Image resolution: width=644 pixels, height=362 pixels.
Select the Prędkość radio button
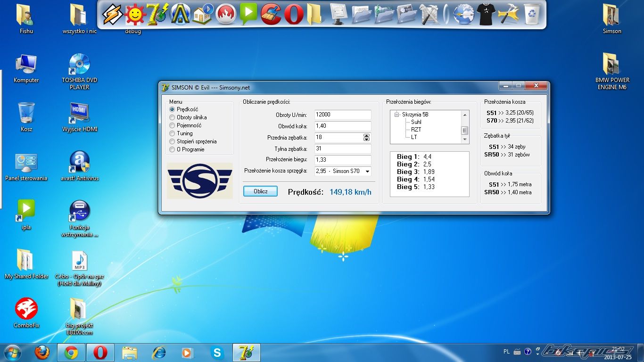pos(184,109)
